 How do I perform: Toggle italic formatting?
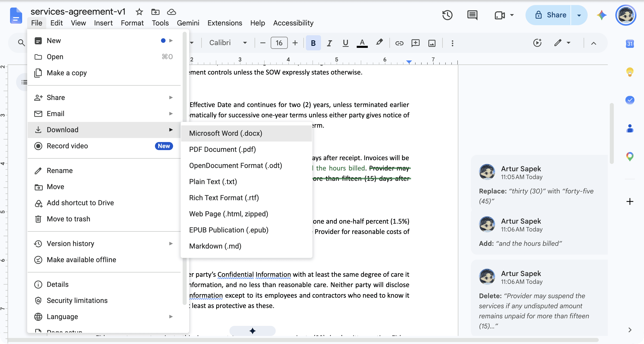pos(329,43)
